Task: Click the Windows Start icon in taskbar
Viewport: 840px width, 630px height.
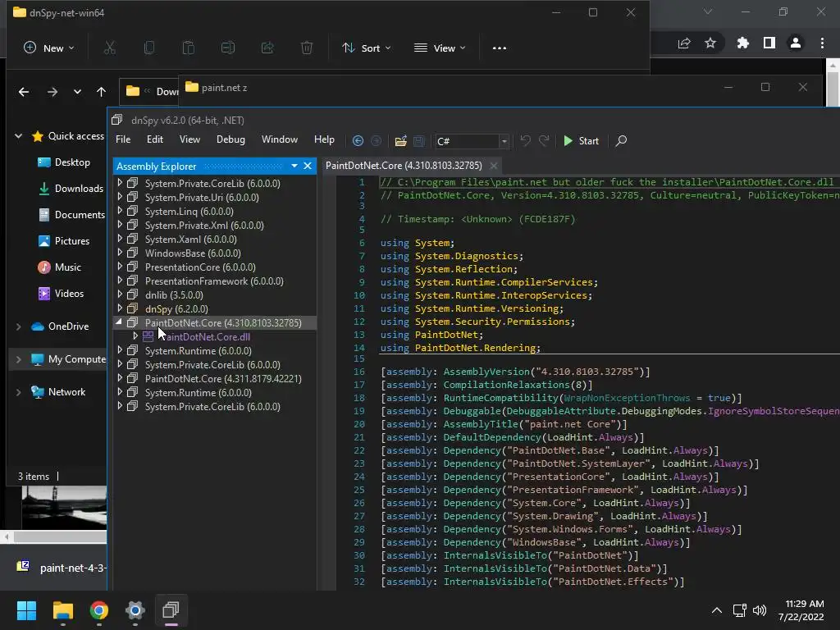Action: [x=27, y=610]
